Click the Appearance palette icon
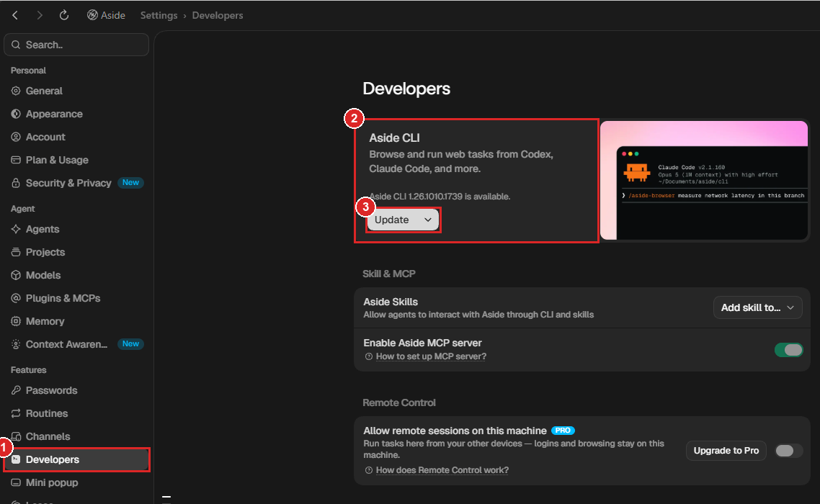Image resolution: width=820 pixels, height=504 pixels. [16, 114]
